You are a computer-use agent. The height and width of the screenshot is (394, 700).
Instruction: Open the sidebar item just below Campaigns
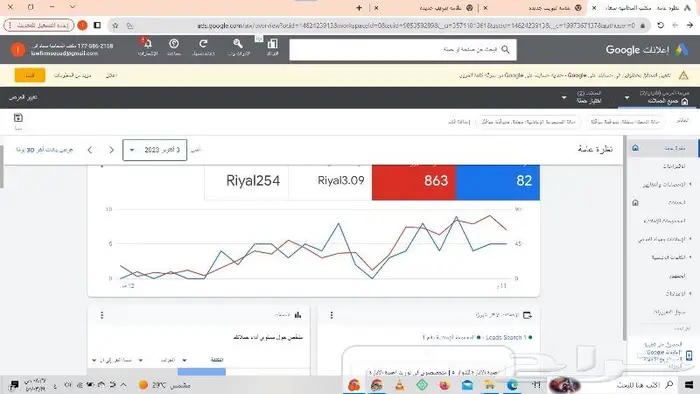664,221
